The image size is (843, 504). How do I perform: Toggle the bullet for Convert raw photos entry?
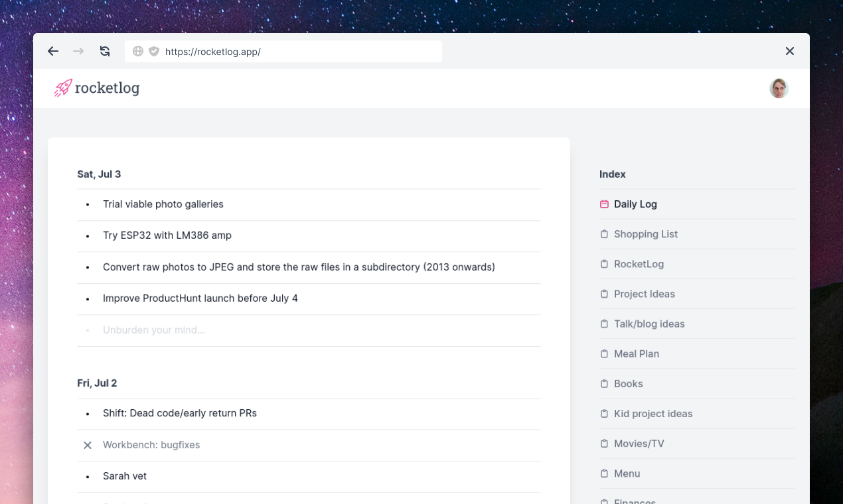tap(88, 267)
